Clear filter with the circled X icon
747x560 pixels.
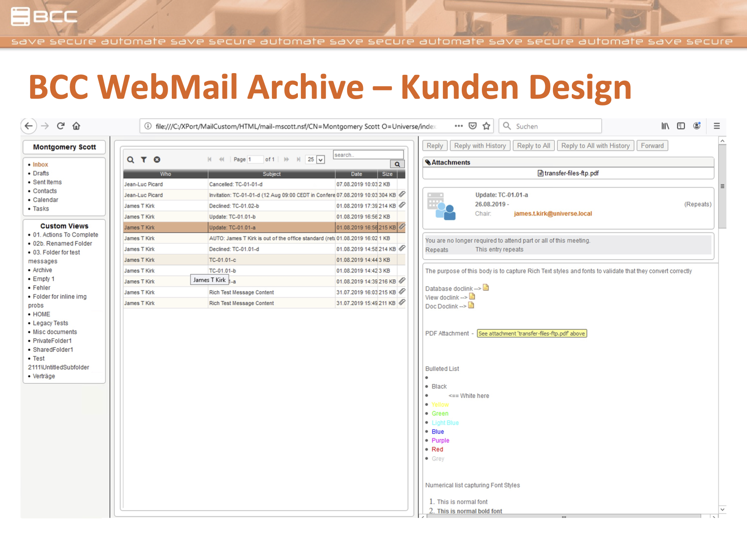(157, 160)
